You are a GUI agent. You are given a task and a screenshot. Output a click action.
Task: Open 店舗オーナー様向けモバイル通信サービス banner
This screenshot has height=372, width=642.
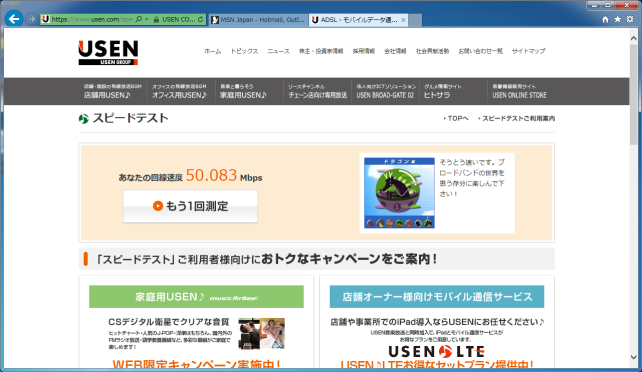pos(437,297)
